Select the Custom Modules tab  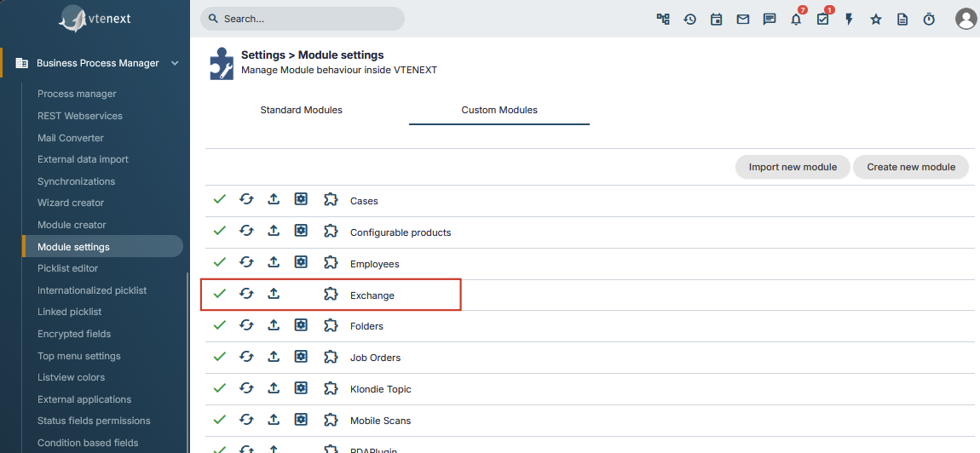tap(499, 110)
